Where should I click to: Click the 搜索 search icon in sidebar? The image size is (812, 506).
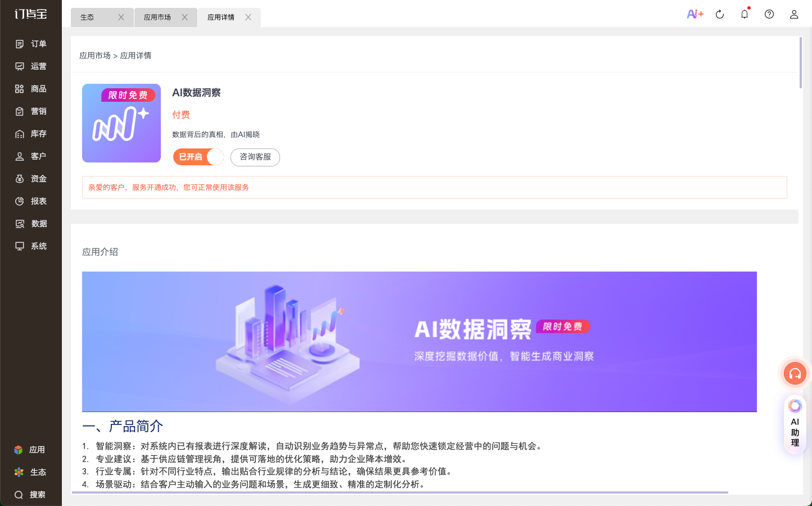coord(19,495)
